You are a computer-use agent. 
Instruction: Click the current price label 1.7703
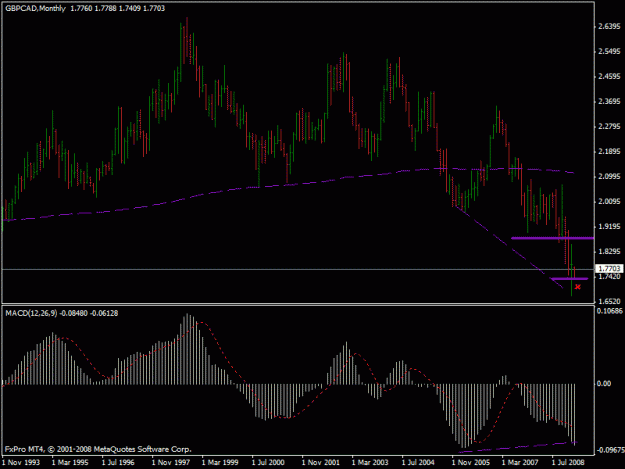[x=609, y=269]
